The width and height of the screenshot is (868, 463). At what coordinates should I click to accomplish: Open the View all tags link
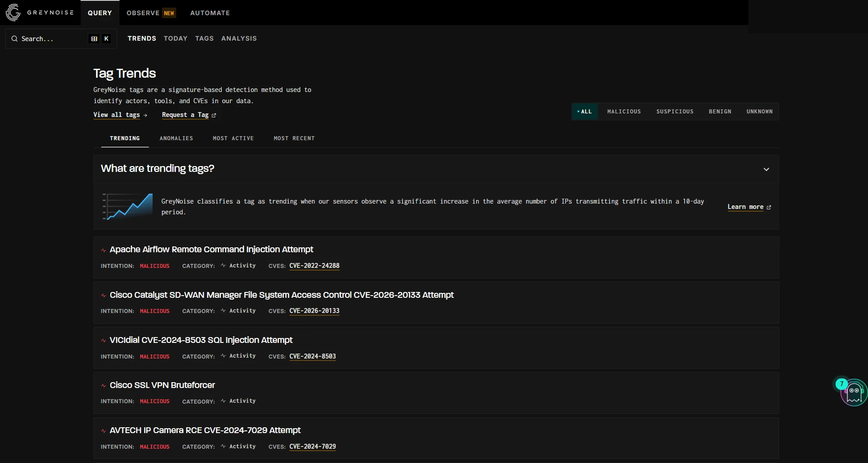[116, 115]
